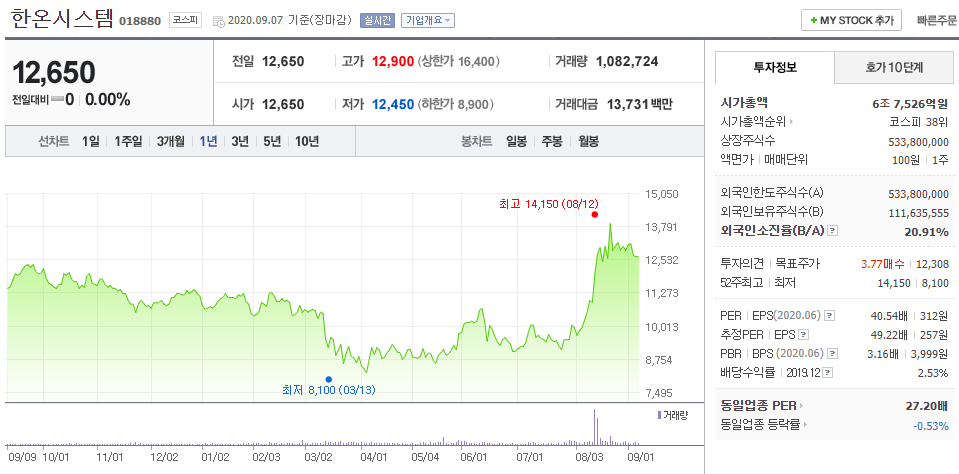The height and width of the screenshot is (474, 959).
Task: Show the 주봉 candlestick chart
Action: click(552, 141)
